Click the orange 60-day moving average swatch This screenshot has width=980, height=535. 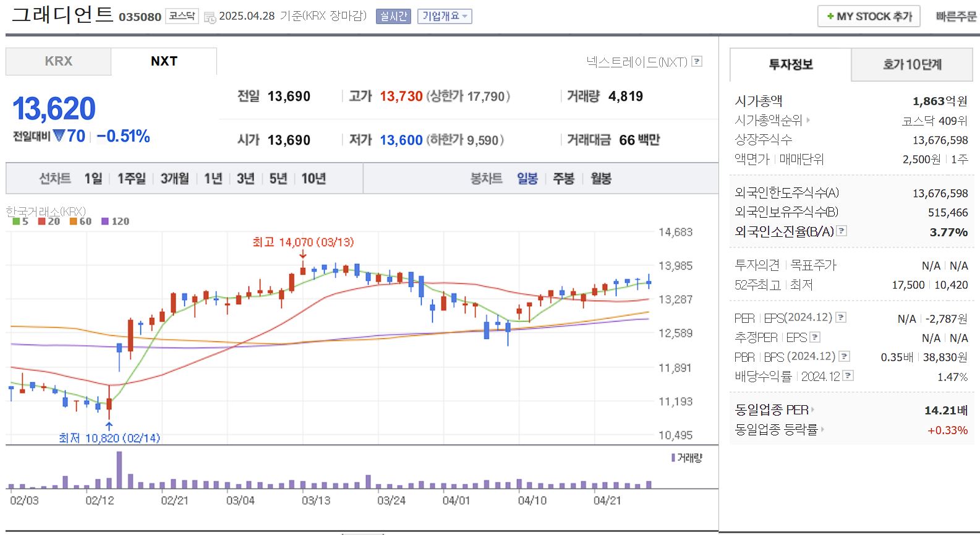pos(73,221)
